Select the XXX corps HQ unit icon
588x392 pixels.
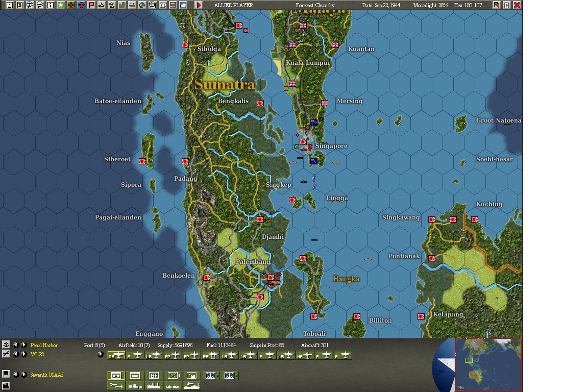tap(135, 375)
